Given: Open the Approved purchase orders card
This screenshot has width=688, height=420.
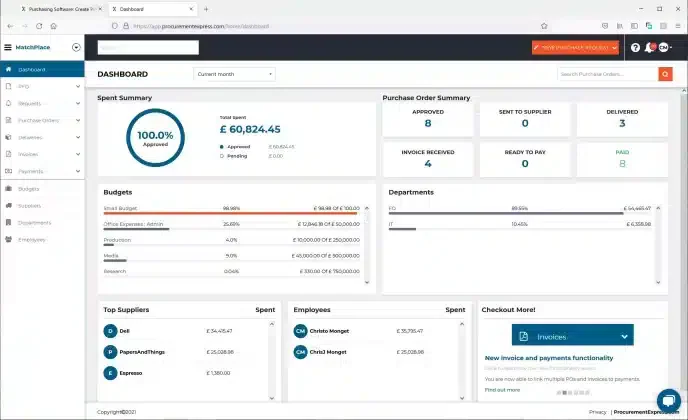Looking at the screenshot, I should 428,119.
